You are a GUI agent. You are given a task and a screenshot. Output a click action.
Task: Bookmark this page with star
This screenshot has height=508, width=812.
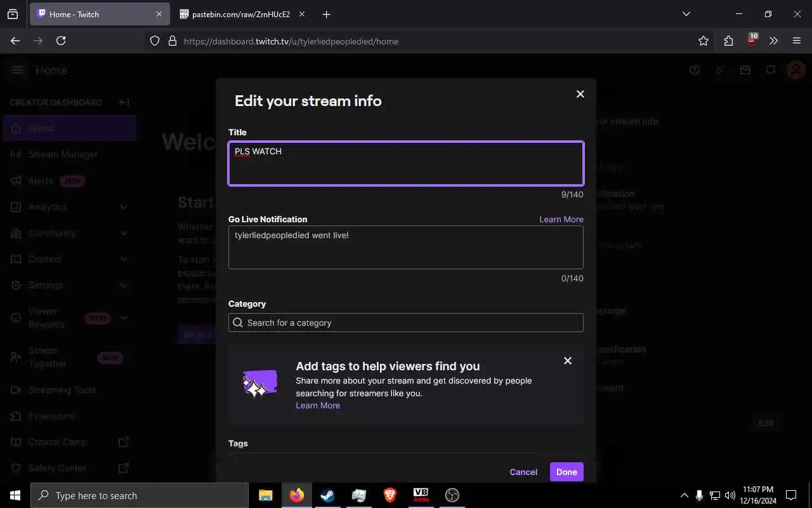pos(703,41)
